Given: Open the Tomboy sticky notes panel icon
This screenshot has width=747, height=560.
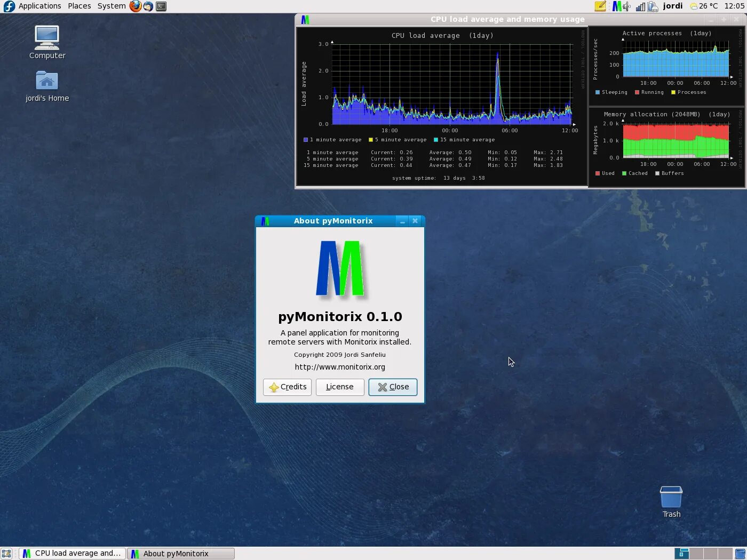Looking at the screenshot, I should [x=600, y=6].
